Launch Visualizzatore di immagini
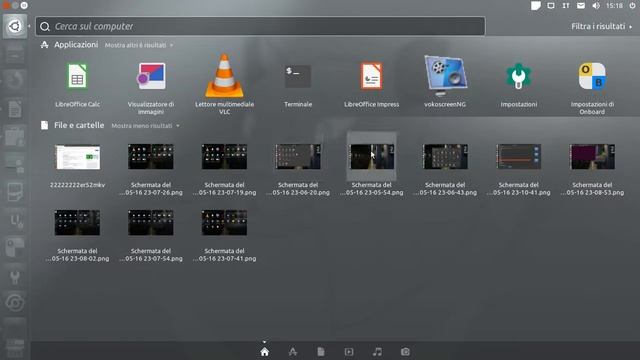The image size is (640, 360). (151, 76)
